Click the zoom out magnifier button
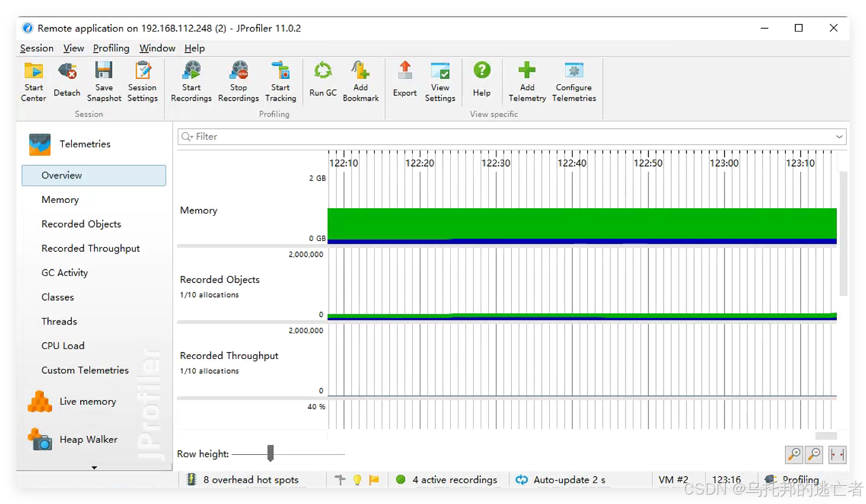Viewport: 866px width, 504px height. (x=815, y=454)
